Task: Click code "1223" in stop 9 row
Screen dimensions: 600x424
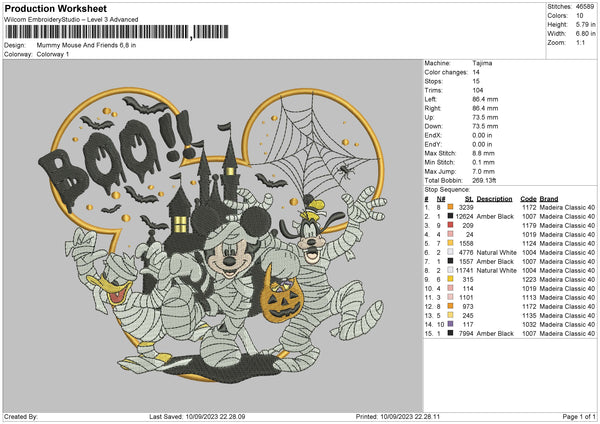Action: [529, 279]
